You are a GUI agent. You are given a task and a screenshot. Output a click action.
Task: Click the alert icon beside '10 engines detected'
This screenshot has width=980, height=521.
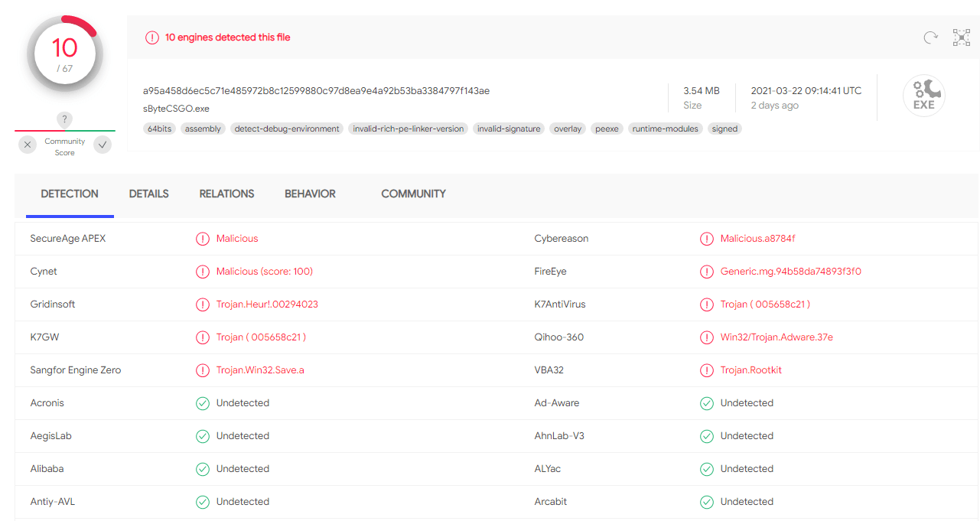point(152,37)
